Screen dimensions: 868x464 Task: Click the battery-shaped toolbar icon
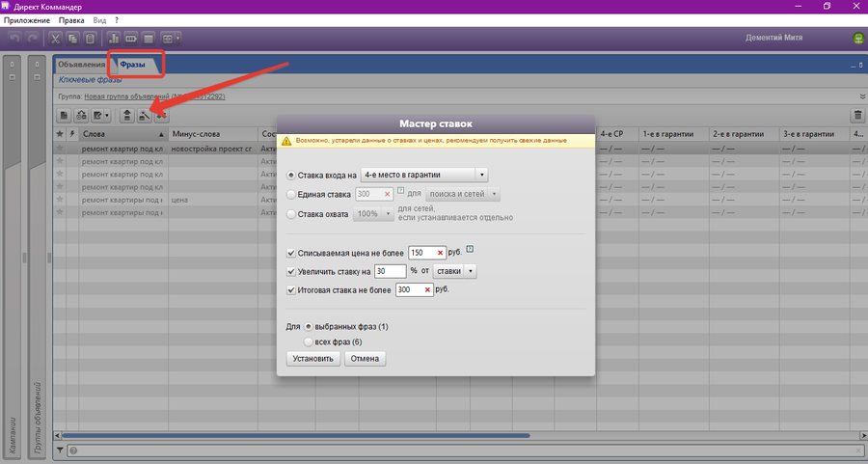tap(131, 39)
